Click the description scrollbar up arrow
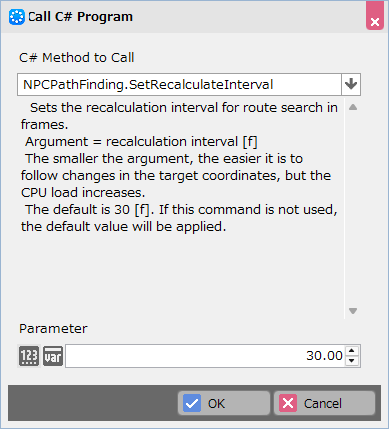389x429 pixels. tap(353, 107)
